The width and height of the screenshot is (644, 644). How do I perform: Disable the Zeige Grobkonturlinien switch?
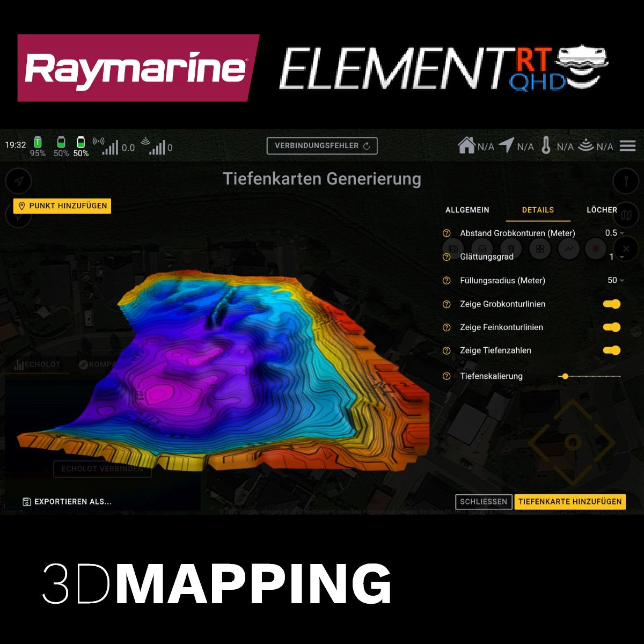(x=612, y=304)
